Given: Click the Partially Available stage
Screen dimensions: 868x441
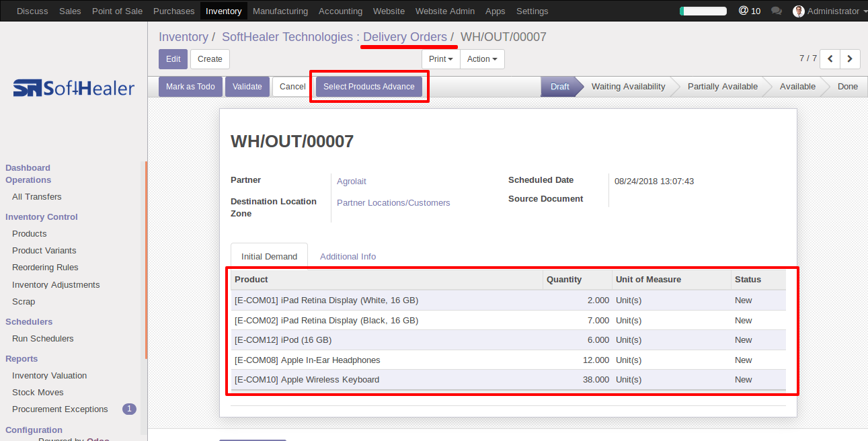Looking at the screenshot, I should [723, 87].
